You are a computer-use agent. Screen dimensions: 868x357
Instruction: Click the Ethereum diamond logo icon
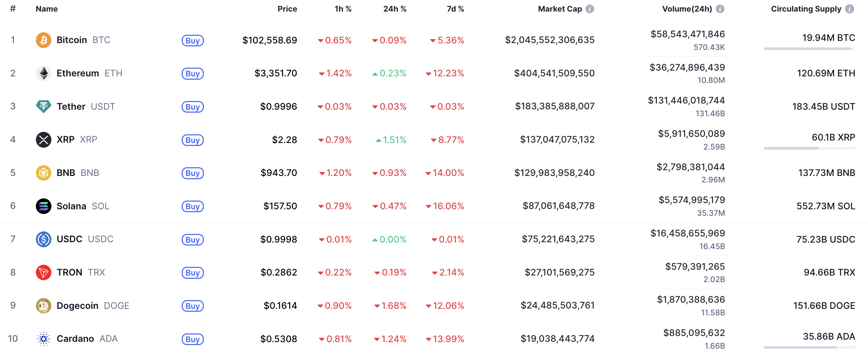(43, 73)
